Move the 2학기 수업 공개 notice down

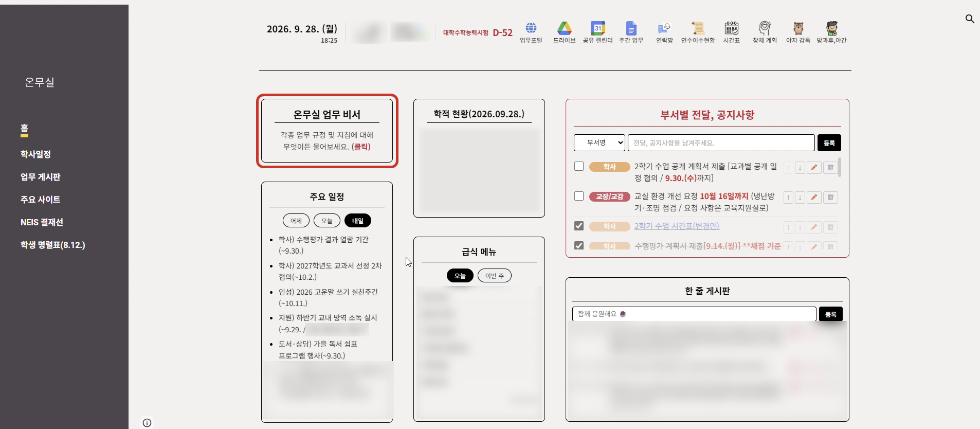[800, 167]
